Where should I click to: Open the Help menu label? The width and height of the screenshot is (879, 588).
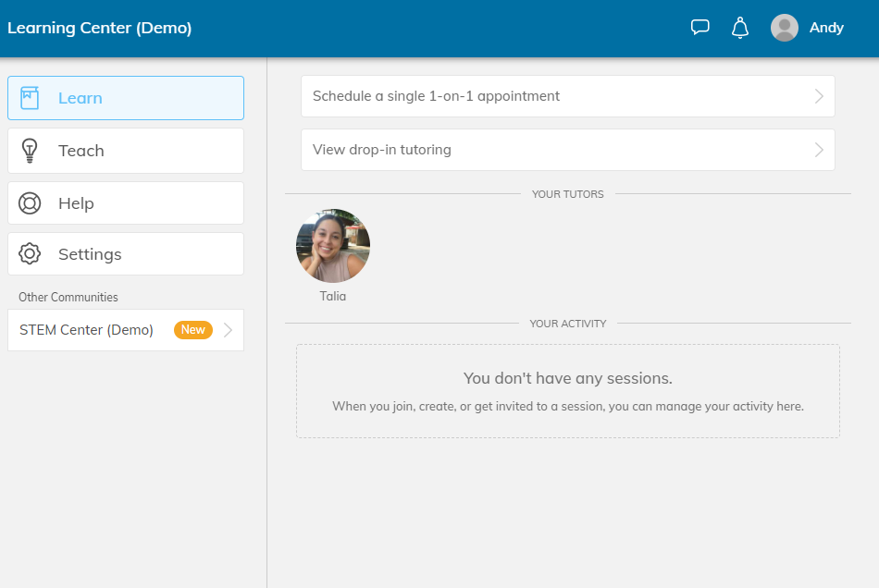coord(76,203)
